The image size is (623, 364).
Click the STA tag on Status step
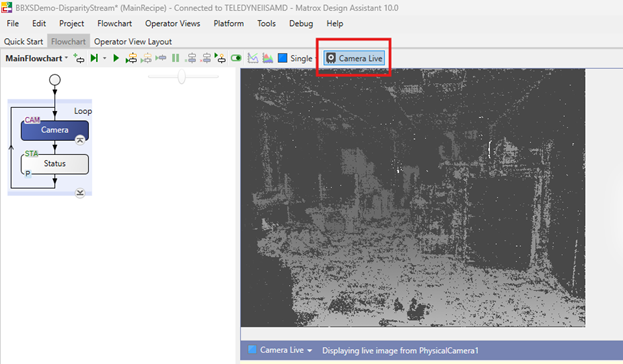coord(31,153)
